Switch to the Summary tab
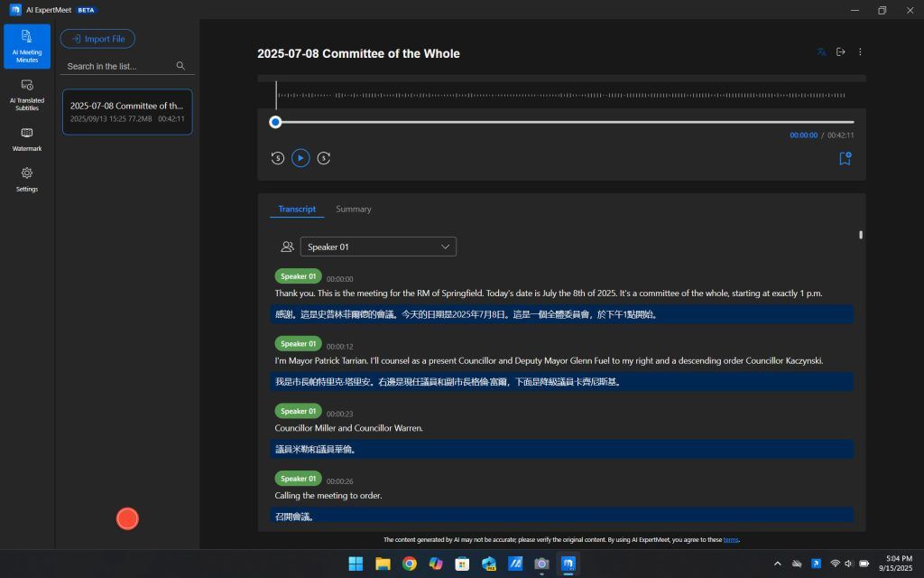924x578 pixels. [354, 209]
